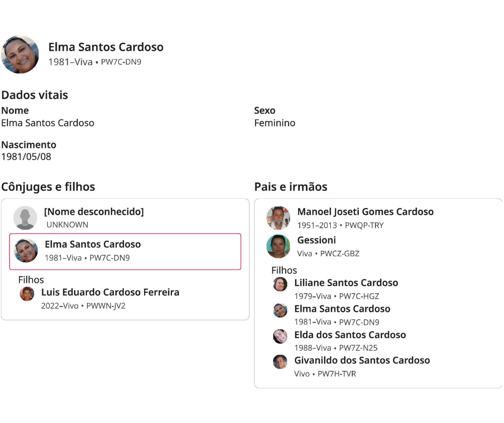This screenshot has height=423, width=504.
Task: Click Elda dos Santos Cardoso's photo
Action: click(280, 336)
